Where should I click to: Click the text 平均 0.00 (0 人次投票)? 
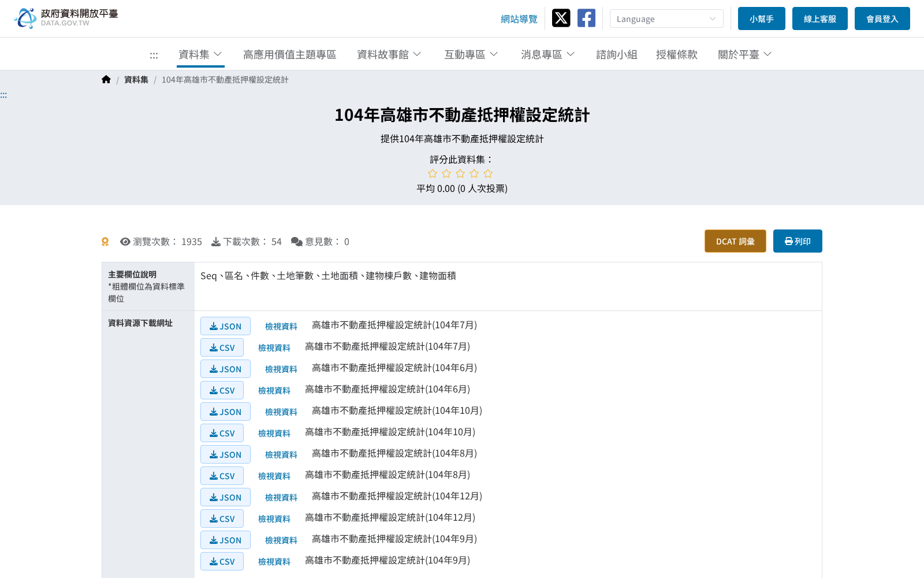pos(462,188)
